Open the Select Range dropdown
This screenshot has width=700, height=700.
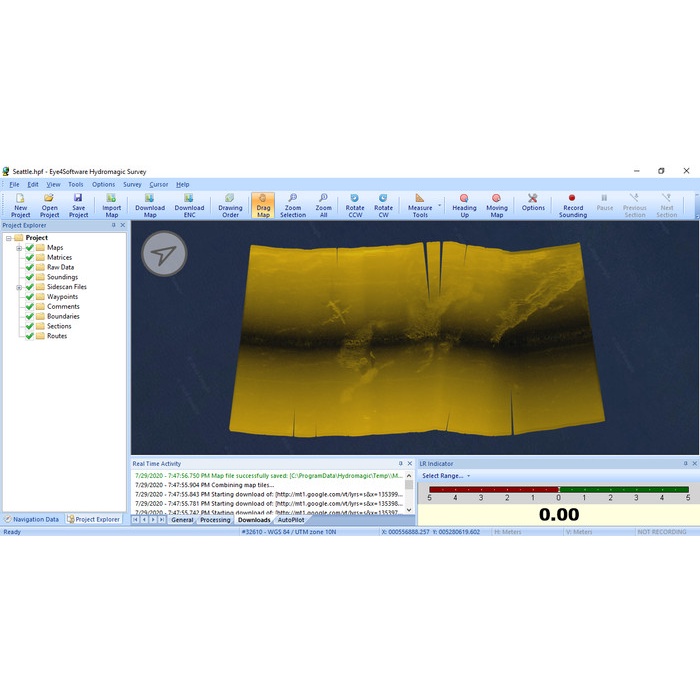446,476
